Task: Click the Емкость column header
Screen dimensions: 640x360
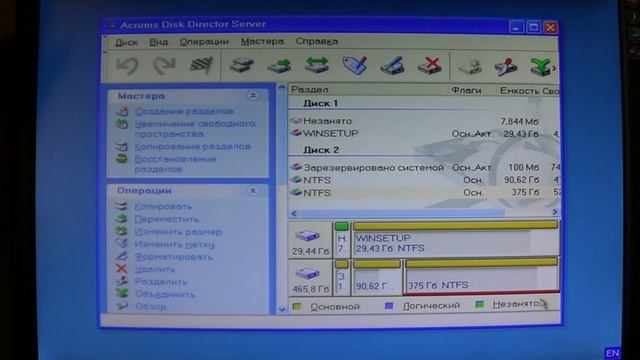Action: (x=519, y=91)
